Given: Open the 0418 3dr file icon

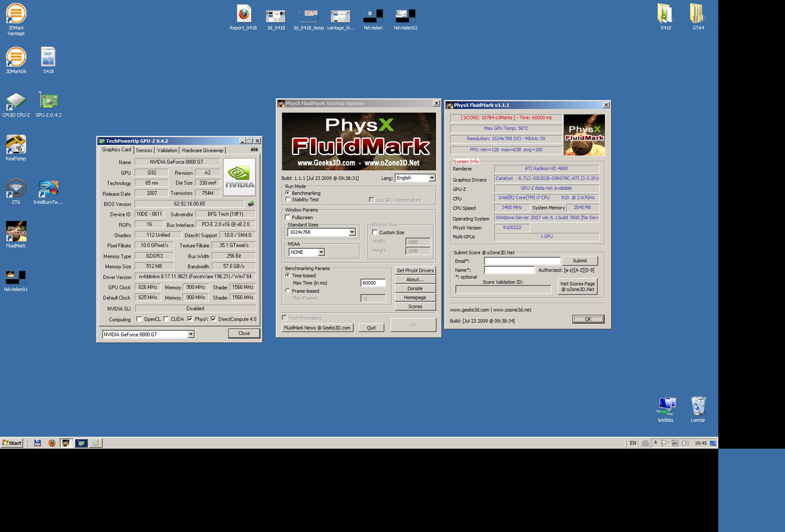Looking at the screenshot, I should point(48,60).
